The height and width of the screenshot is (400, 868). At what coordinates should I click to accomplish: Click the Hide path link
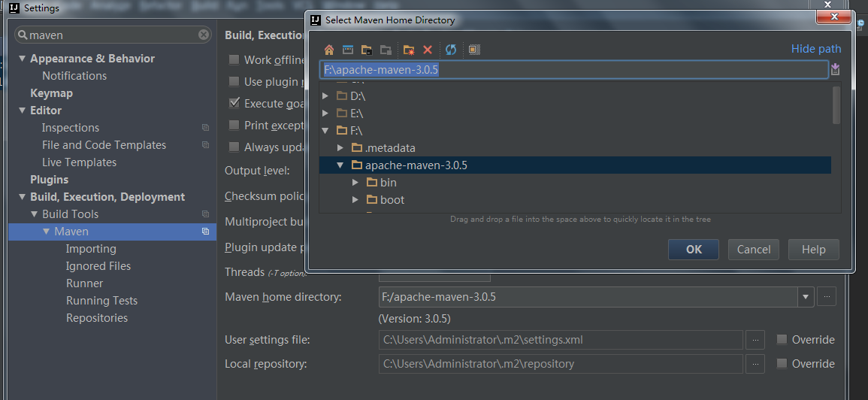click(816, 49)
